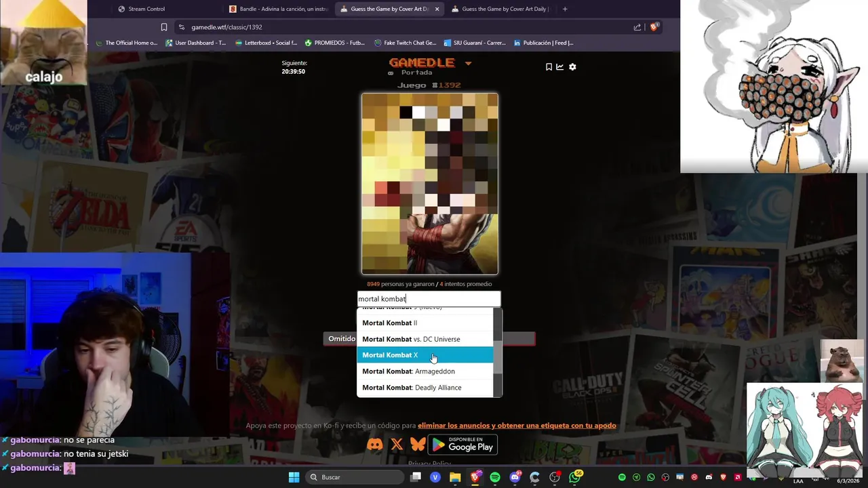Click the taskbar 'Buscar' search box

(x=353, y=477)
